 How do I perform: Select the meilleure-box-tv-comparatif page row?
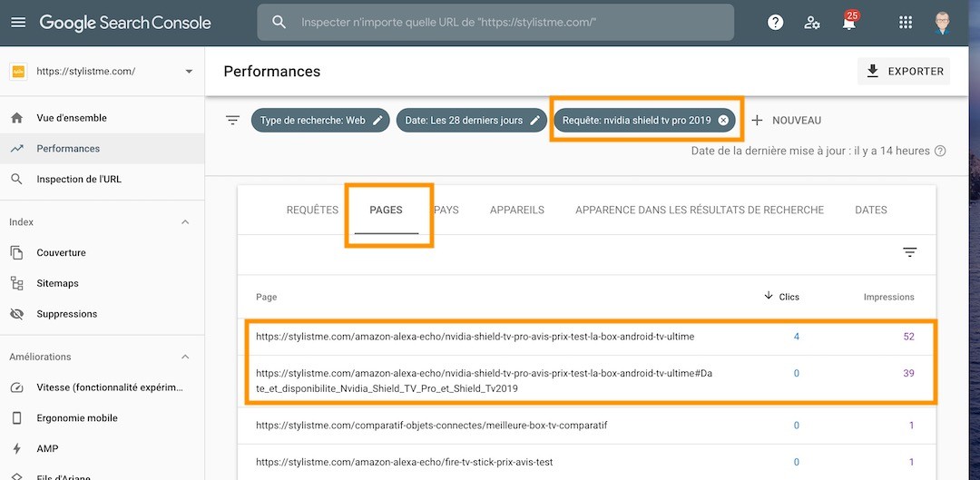coord(586,426)
